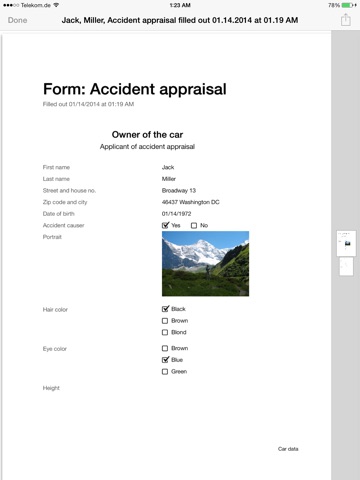This screenshot has height=480, width=360.
Task: Tap the document title in header
Action: coord(180,20)
